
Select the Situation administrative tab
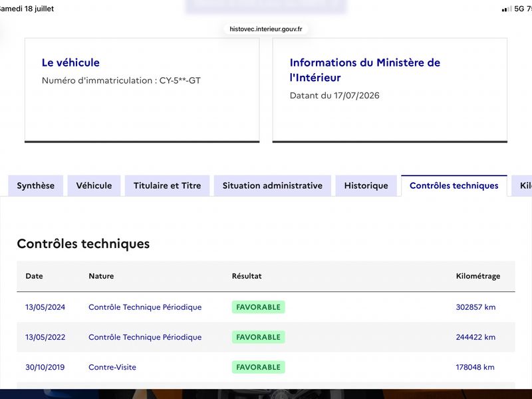pos(273,186)
